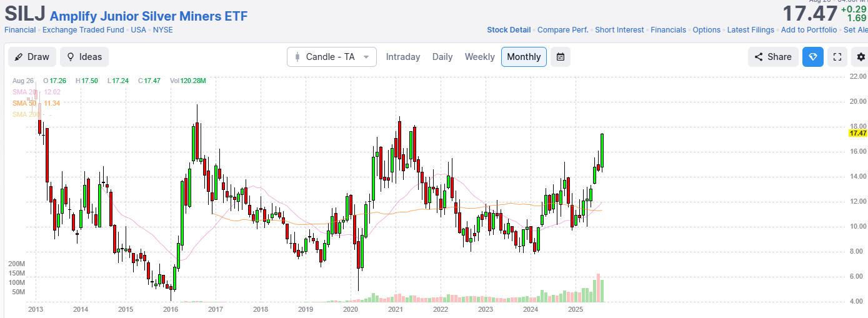Enter fullscreen chart mode
The height and width of the screenshot is (318, 868).
pos(837,57)
